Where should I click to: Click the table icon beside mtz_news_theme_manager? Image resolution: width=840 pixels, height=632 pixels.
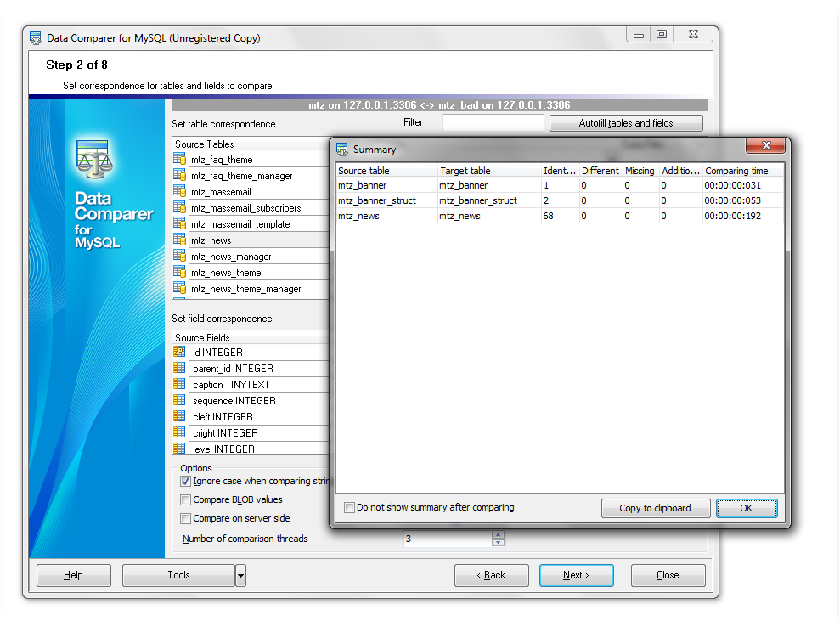point(179,288)
